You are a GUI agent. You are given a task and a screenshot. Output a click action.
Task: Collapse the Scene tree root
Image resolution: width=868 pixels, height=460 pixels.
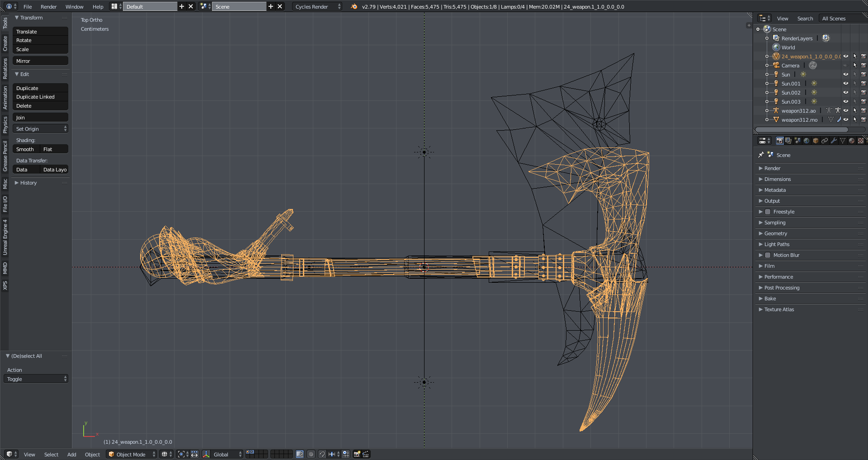758,29
